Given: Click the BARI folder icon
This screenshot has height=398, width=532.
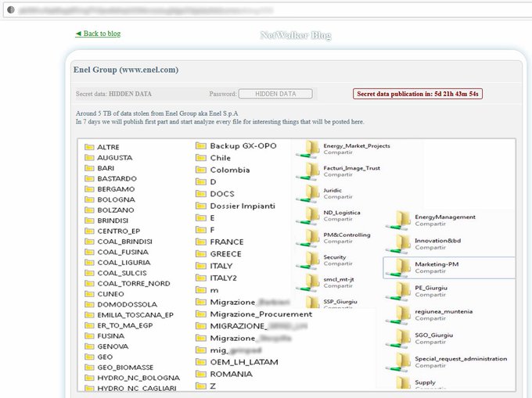Looking at the screenshot, I should pyautogui.click(x=89, y=168).
